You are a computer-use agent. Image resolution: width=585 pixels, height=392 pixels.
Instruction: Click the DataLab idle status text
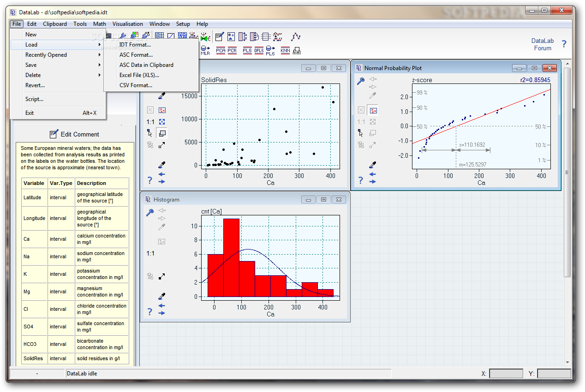point(82,374)
